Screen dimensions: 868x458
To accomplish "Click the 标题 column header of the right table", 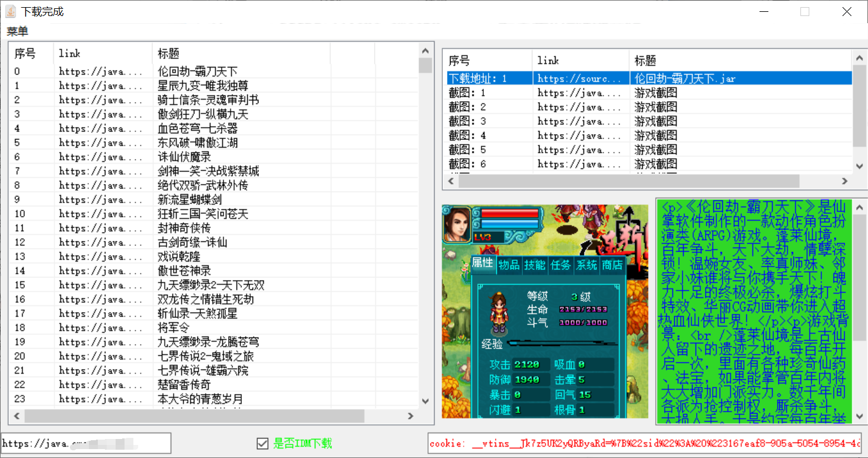I will tap(741, 61).
